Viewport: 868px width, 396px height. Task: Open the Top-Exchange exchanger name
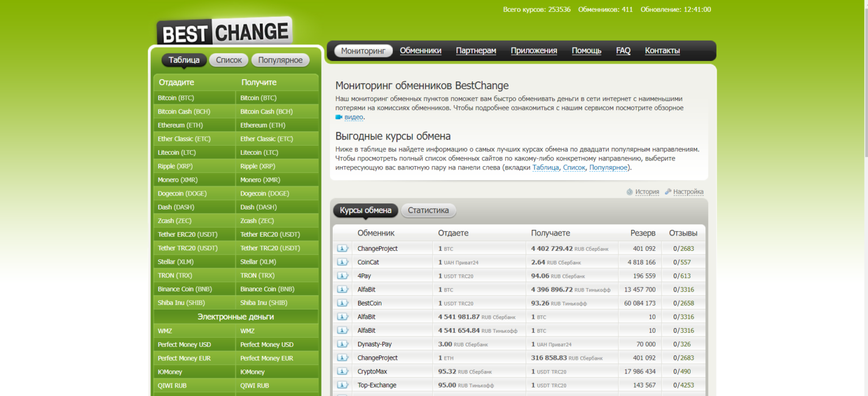tap(377, 385)
